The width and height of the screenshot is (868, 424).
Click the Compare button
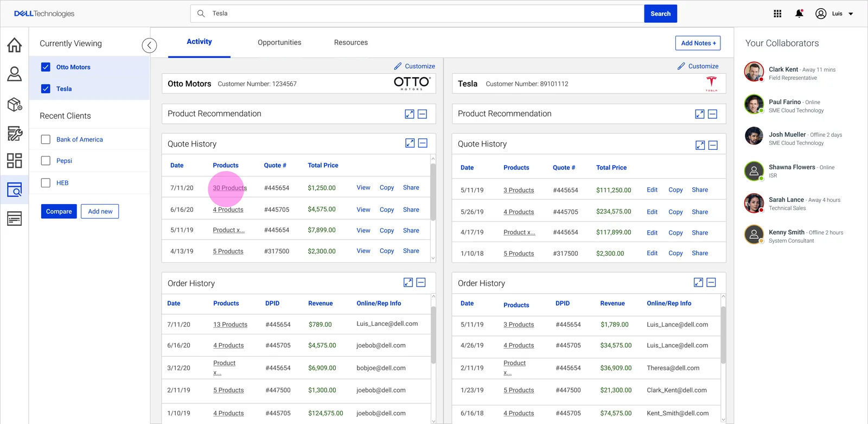point(59,211)
